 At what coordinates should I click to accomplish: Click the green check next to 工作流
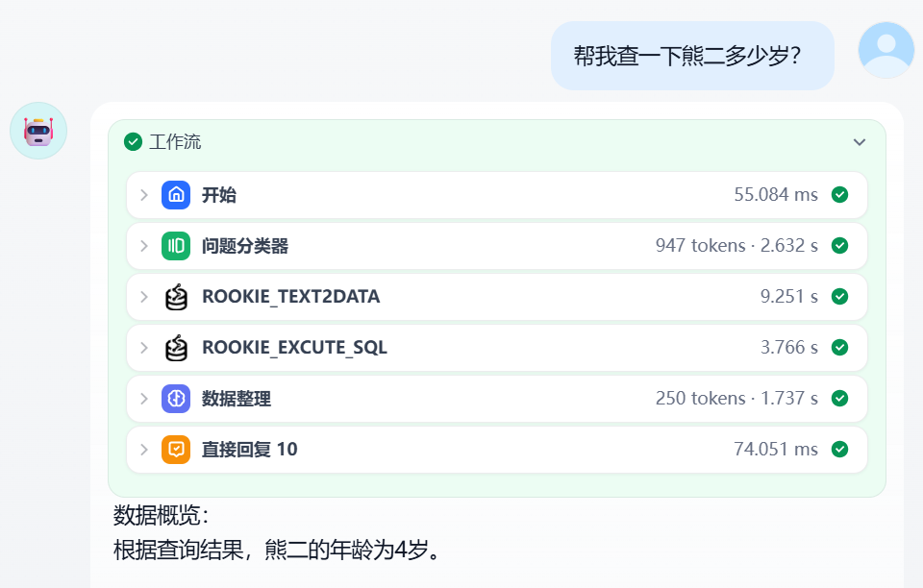(132, 141)
